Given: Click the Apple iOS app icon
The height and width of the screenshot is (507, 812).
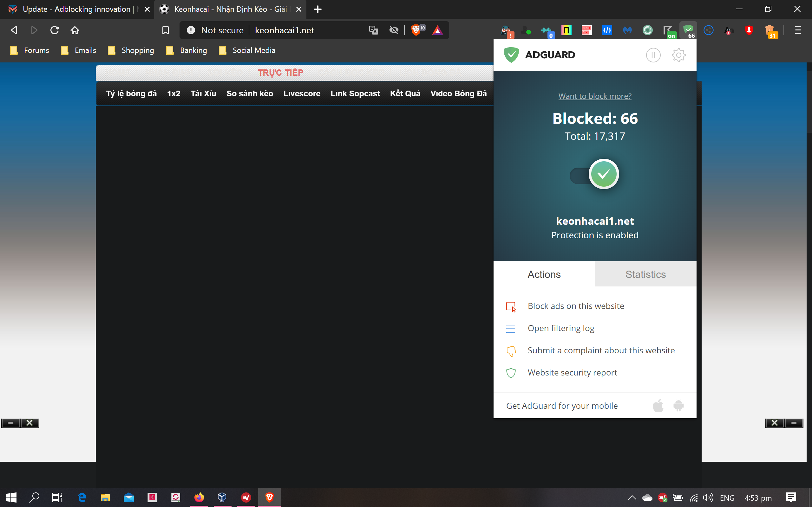Looking at the screenshot, I should (x=658, y=406).
